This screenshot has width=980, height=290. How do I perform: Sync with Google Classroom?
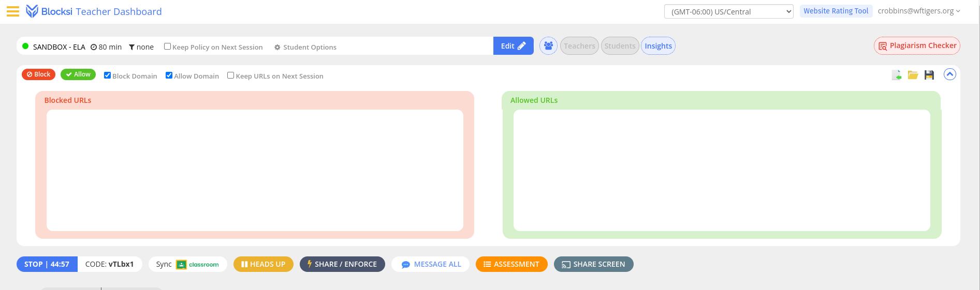point(187,264)
